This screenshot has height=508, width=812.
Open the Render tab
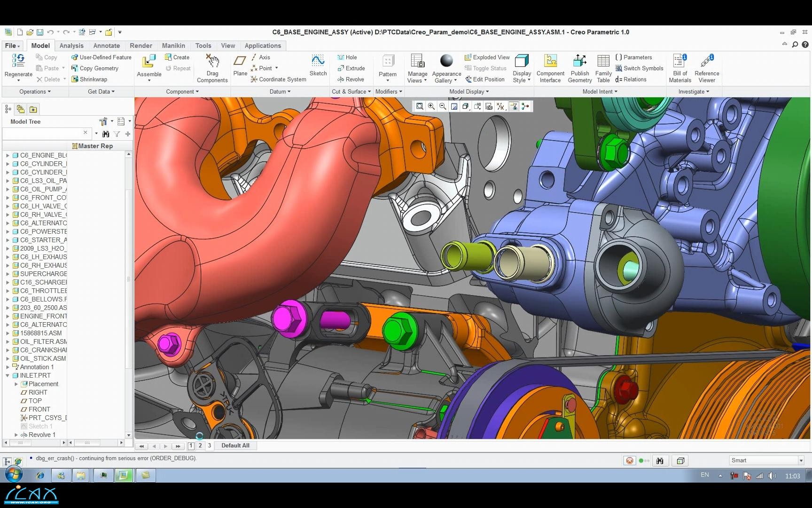coord(141,46)
